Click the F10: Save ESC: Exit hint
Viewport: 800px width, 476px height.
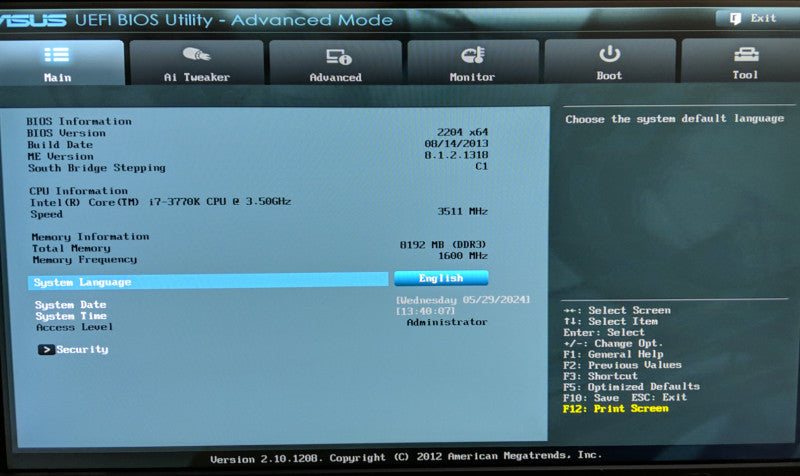[x=625, y=397]
